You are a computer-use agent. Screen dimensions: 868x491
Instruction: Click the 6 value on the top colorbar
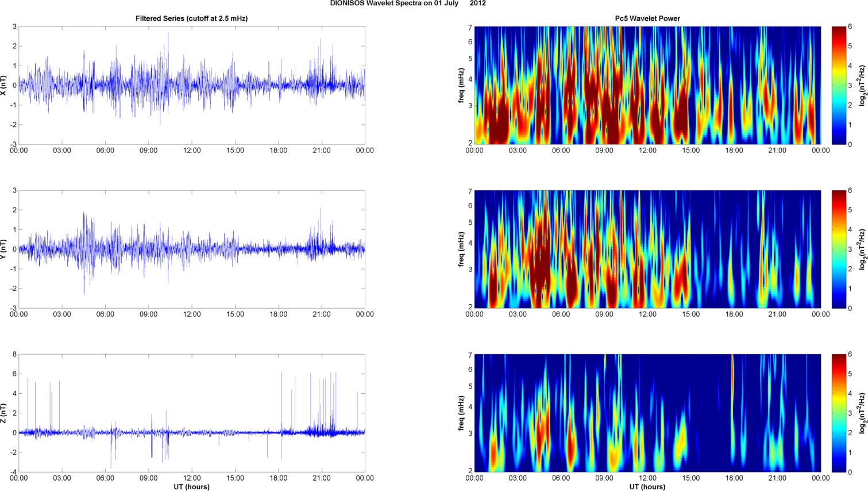(x=850, y=27)
